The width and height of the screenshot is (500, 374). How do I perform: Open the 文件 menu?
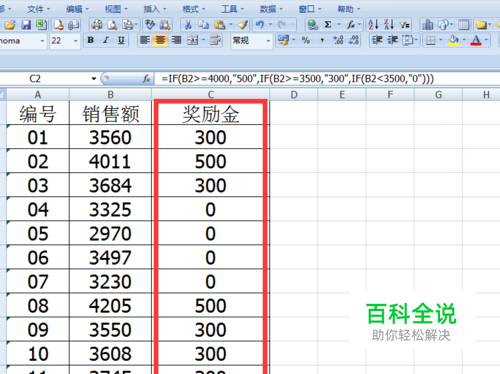point(38,9)
